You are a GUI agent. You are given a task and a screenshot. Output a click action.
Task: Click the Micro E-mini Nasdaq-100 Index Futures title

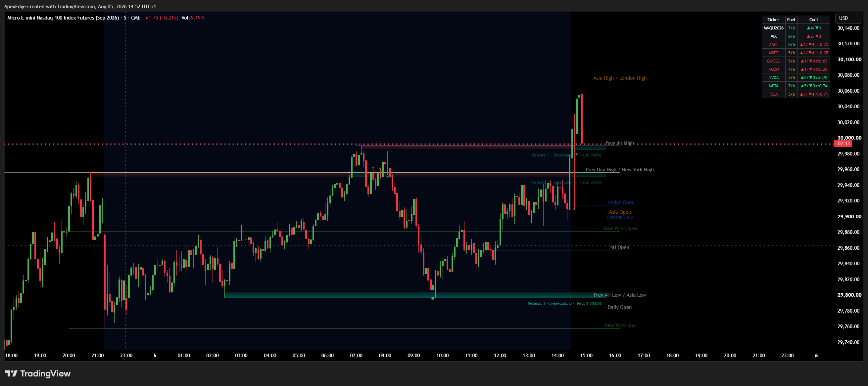[x=63, y=18]
